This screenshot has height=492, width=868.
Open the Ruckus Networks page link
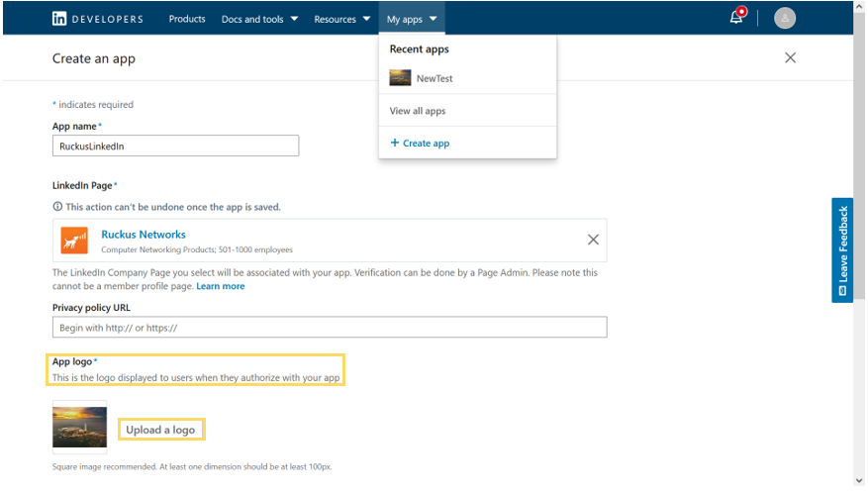144,235
